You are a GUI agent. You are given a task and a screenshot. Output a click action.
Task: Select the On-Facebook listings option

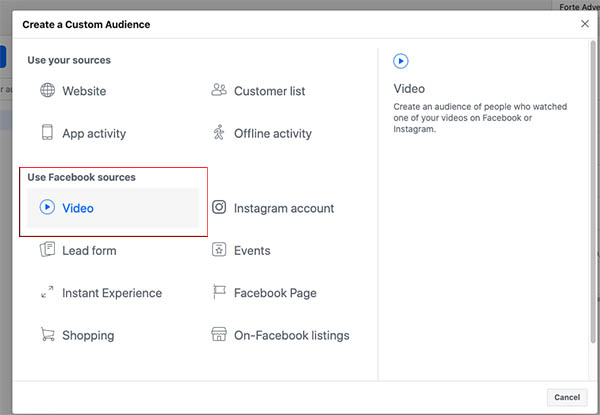[292, 335]
